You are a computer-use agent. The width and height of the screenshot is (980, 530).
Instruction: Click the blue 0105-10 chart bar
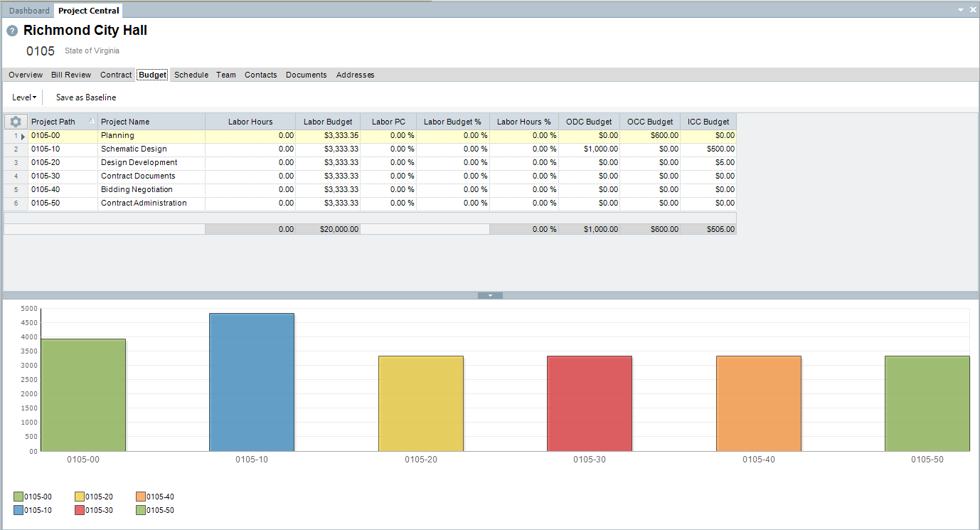point(252,382)
